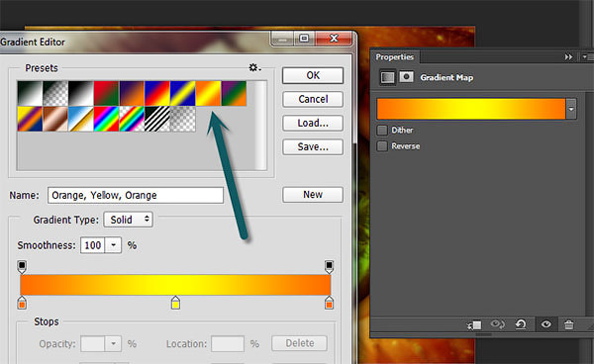Delete adjustment layer with trash icon
This screenshot has height=364, width=594.
[x=568, y=324]
